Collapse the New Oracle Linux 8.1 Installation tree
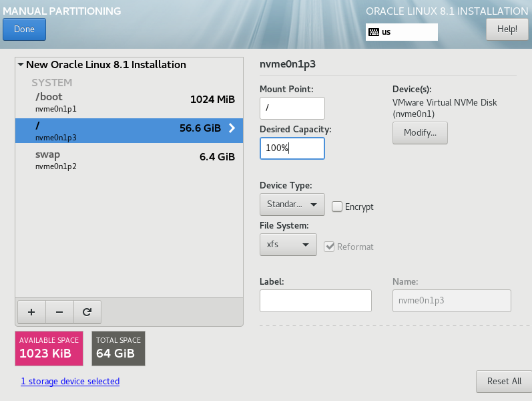The width and height of the screenshot is (532, 401). click(x=21, y=64)
